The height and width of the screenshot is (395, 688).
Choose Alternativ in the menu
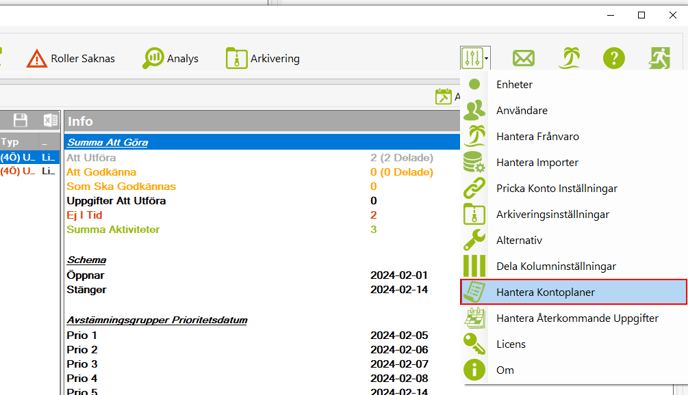tap(573, 240)
